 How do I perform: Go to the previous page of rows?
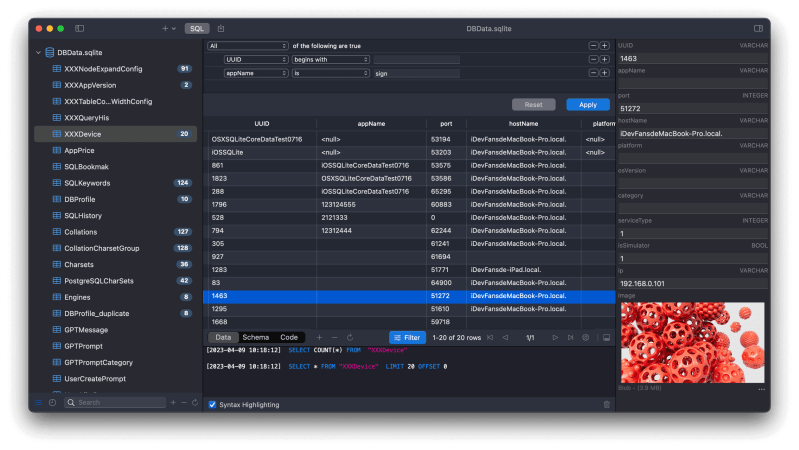505,337
